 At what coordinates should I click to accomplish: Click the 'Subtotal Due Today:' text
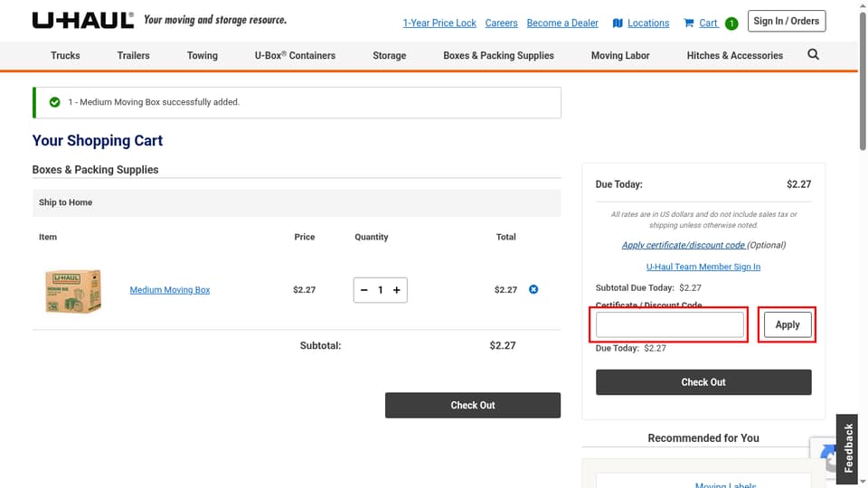pyautogui.click(x=635, y=287)
